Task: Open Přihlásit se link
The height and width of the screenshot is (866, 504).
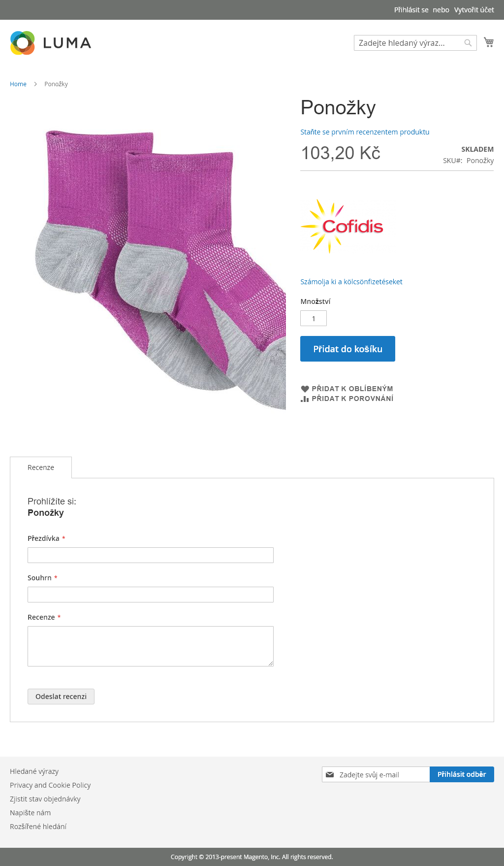Action: tap(411, 10)
